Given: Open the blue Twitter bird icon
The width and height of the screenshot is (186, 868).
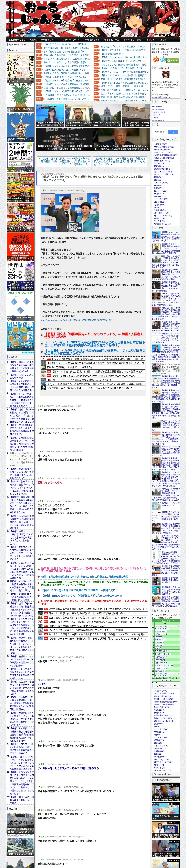Looking at the screenshot, I should 163,59.
